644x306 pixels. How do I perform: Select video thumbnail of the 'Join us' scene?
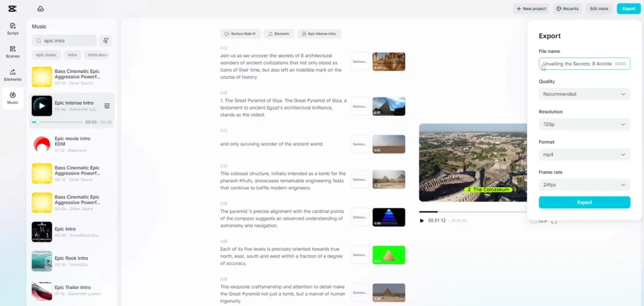coord(389,61)
